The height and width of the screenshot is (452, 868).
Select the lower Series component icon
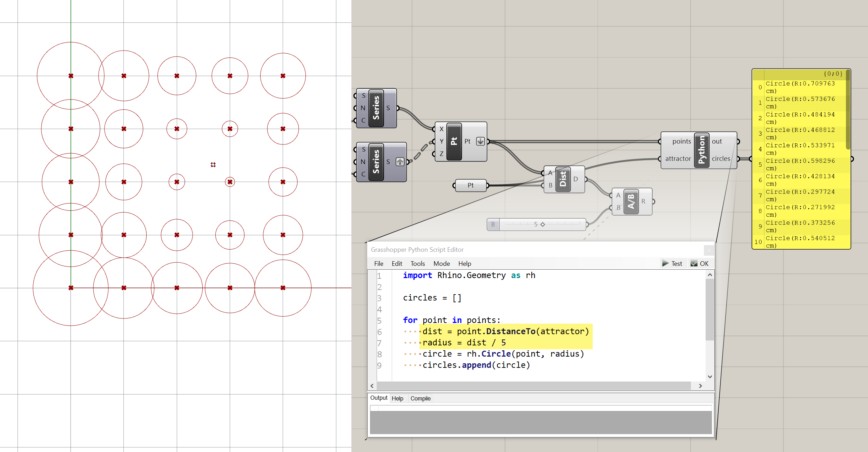click(x=376, y=162)
